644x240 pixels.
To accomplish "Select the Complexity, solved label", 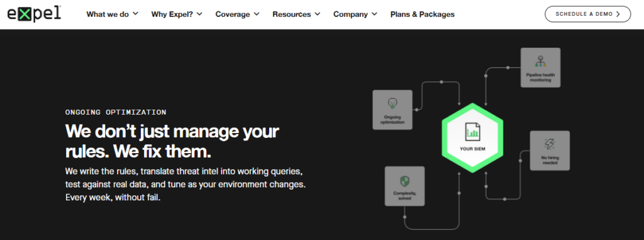I will pos(404,195).
